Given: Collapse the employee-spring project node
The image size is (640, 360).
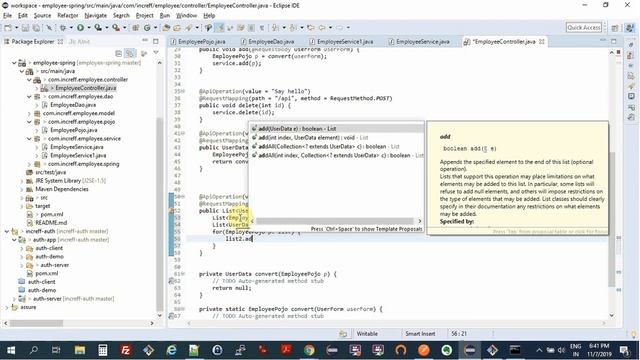Looking at the screenshot, I should point(14,63).
